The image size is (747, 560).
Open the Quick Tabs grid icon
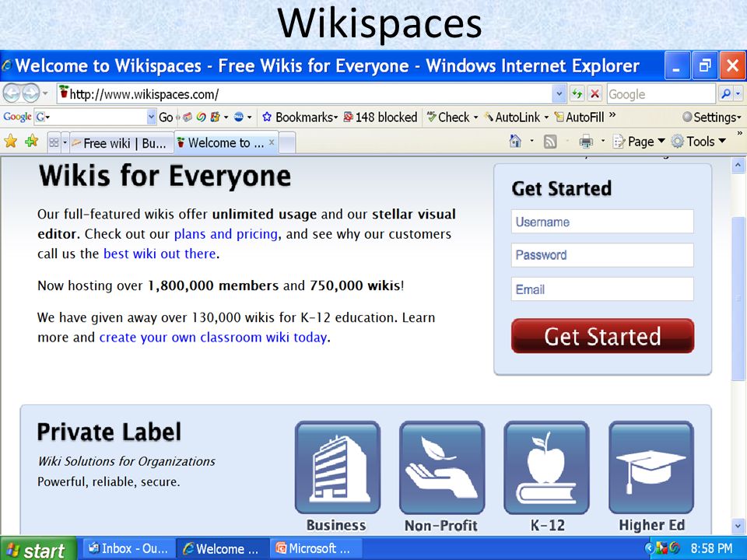click(54, 142)
